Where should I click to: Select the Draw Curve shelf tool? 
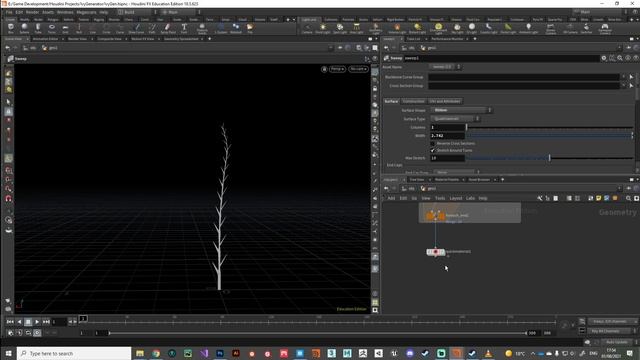136,28
